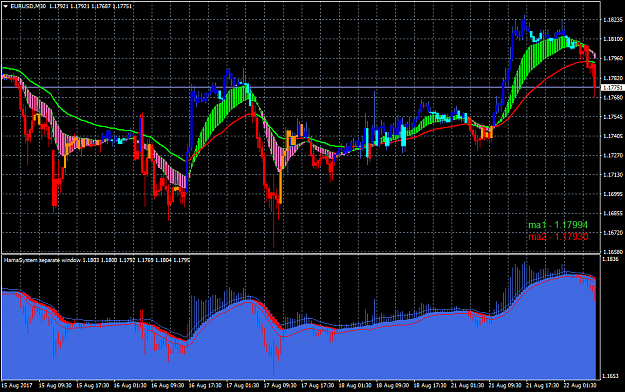Click the triangle beside the EURUSD,M30 title
This screenshot has height=392, width=625.
click(6, 6)
